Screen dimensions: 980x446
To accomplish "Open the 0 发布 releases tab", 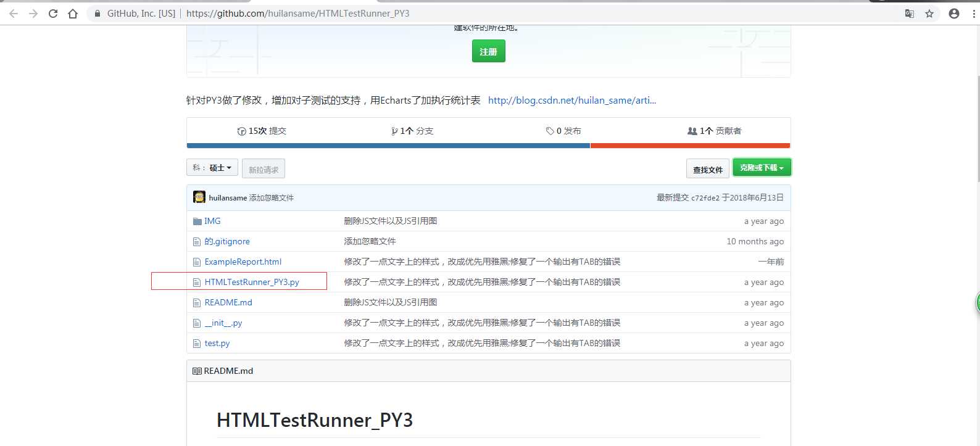I will [563, 131].
